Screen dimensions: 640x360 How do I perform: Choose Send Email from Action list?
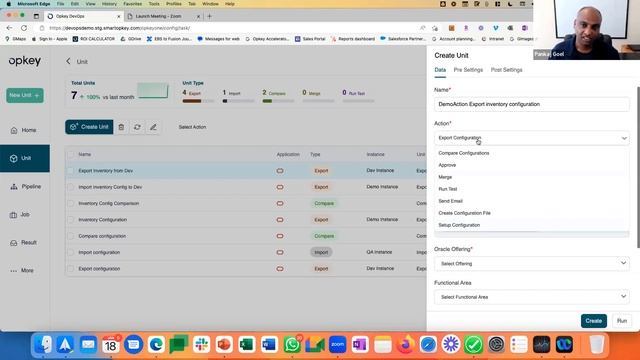point(531,201)
